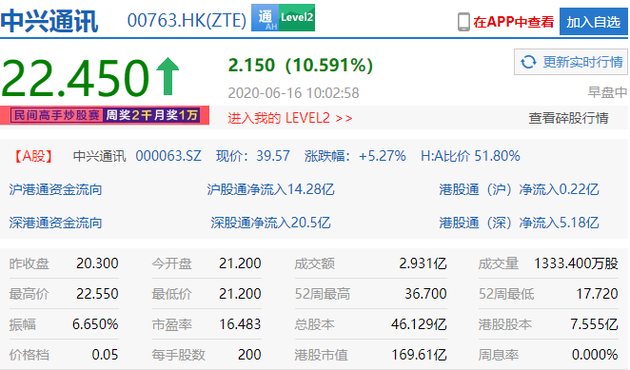Open 沪港通资金流向 link
630x370 pixels.
click(55, 189)
